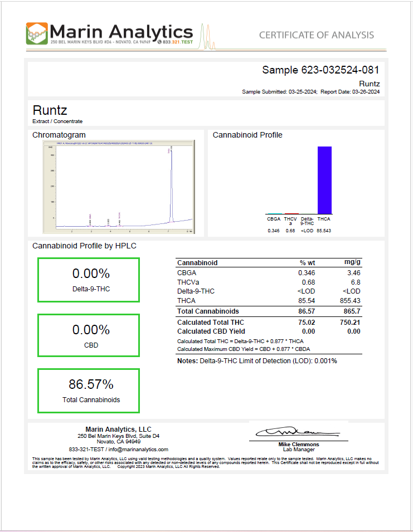This screenshot has height=532, width=413.
Task: Select the Calculated Total THC row
Action: tap(269, 322)
